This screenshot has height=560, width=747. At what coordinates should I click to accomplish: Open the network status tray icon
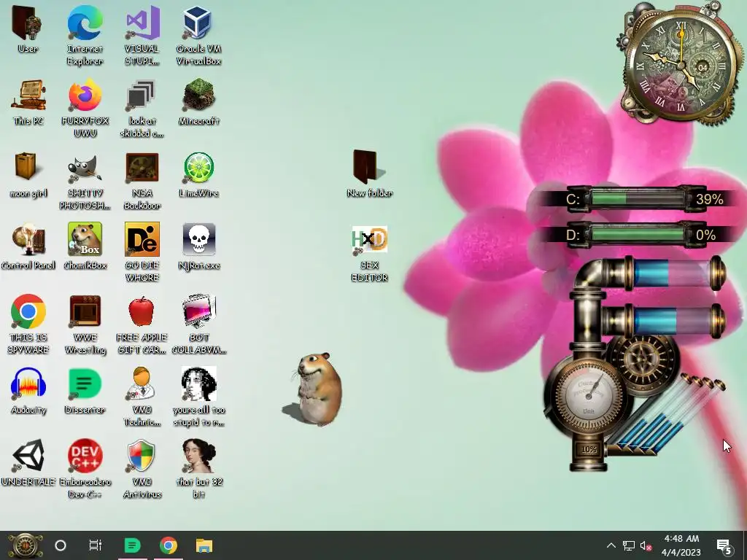pos(628,545)
